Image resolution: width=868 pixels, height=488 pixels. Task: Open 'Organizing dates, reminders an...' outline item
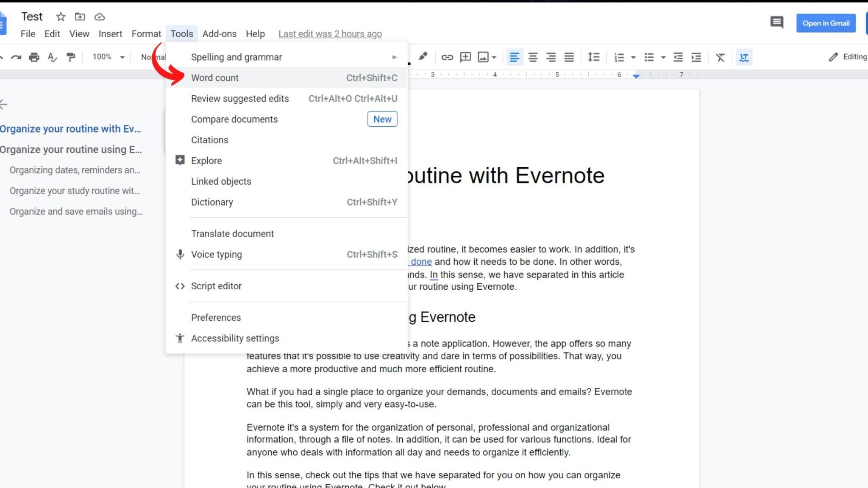click(x=75, y=170)
